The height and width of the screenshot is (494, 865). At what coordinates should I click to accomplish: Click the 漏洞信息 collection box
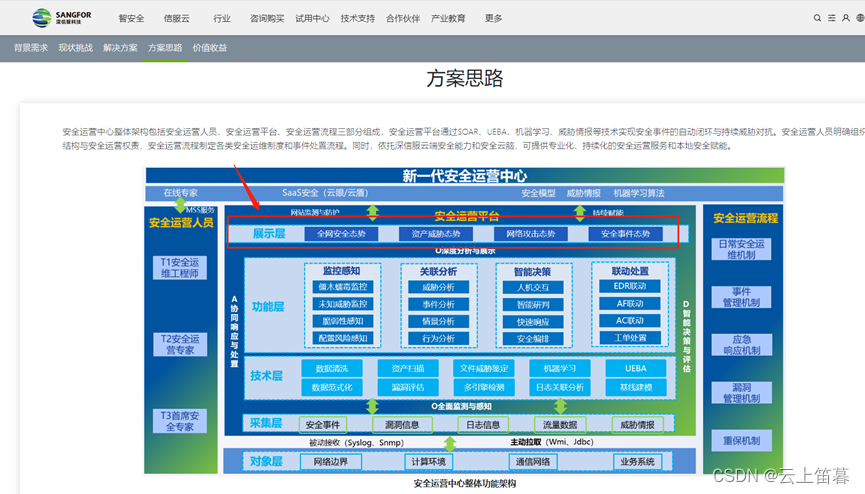click(x=402, y=424)
